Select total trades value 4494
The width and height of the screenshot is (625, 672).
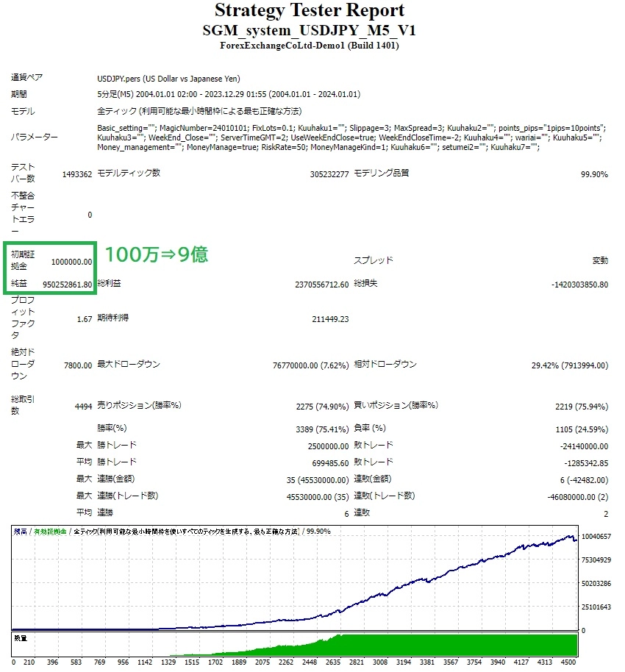(x=83, y=407)
